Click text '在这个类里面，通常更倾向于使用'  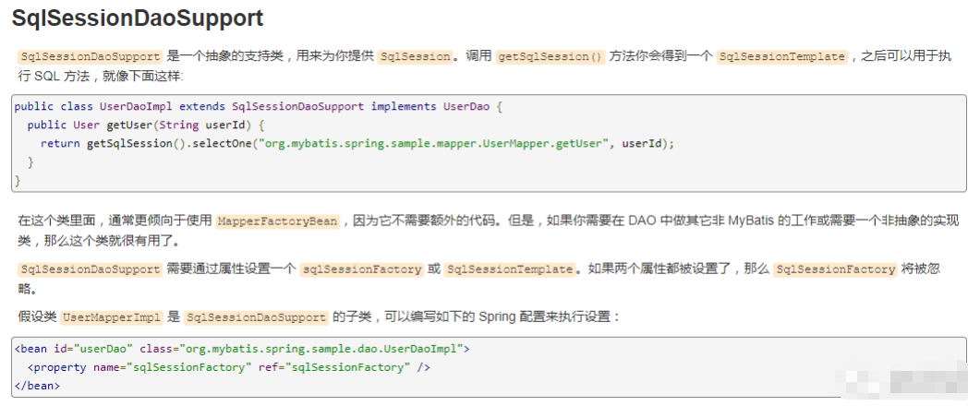click(115, 221)
